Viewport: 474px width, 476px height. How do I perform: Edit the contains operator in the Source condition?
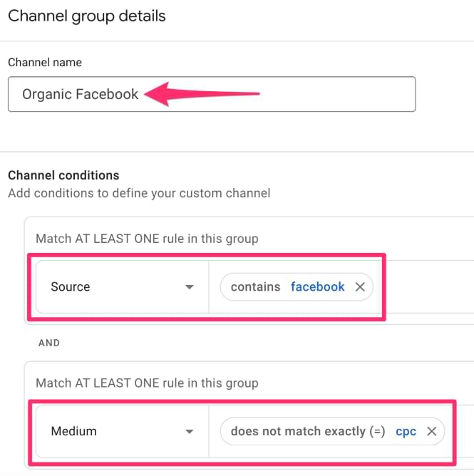point(255,286)
